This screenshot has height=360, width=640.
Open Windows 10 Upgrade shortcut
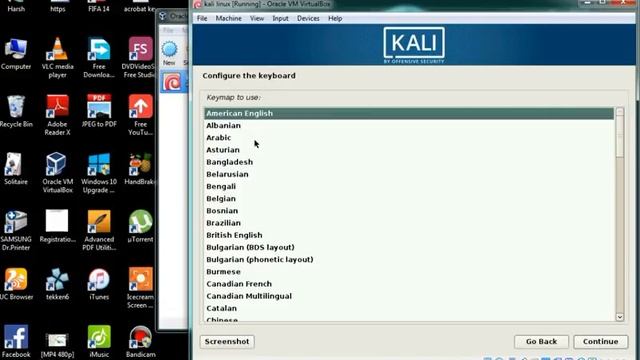pos(99,173)
